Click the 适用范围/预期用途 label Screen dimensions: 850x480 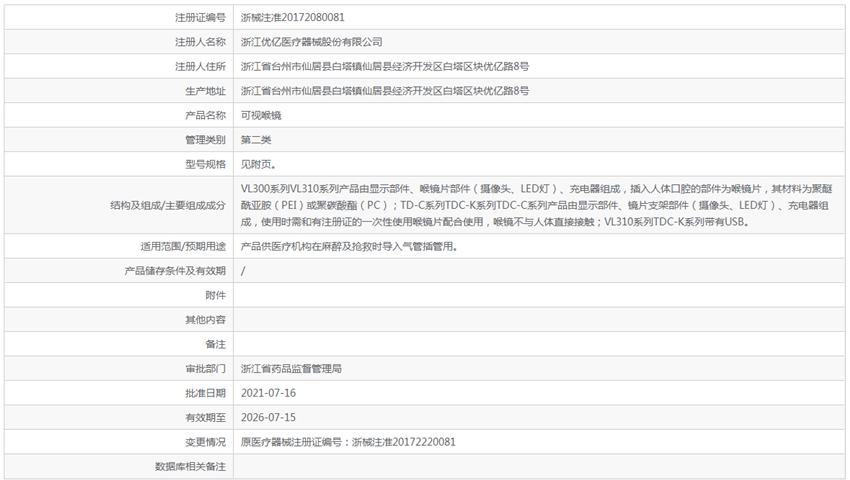(183, 246)
